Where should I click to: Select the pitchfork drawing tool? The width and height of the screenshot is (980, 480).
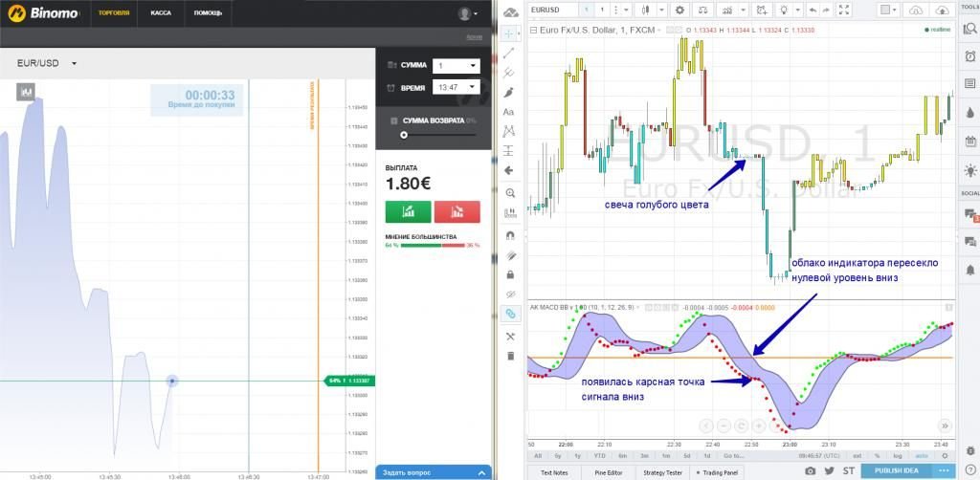(509, 73)
